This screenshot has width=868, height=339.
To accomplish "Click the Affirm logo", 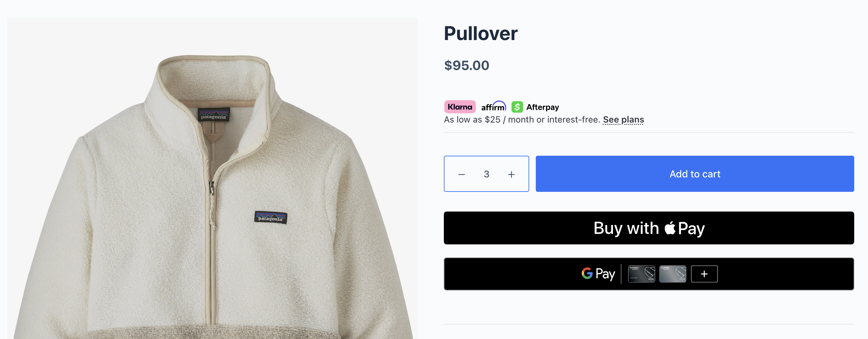I will coord(493,106).
